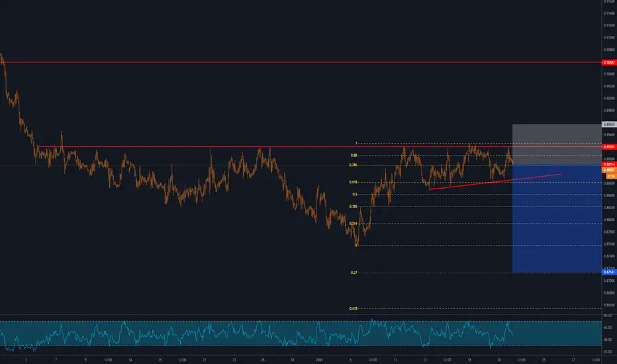
Task: Select the gray stop-loss zone of position
Action: (557, 144)
